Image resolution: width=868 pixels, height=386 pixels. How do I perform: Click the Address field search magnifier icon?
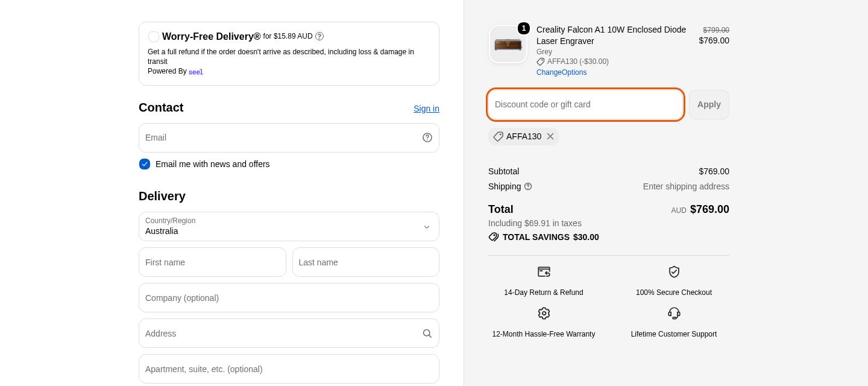(427, 334)
